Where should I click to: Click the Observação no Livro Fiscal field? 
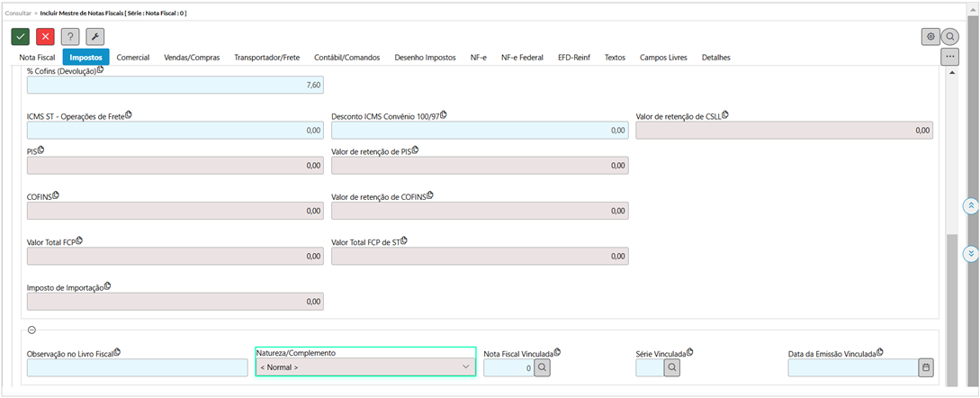click(137, 367)
